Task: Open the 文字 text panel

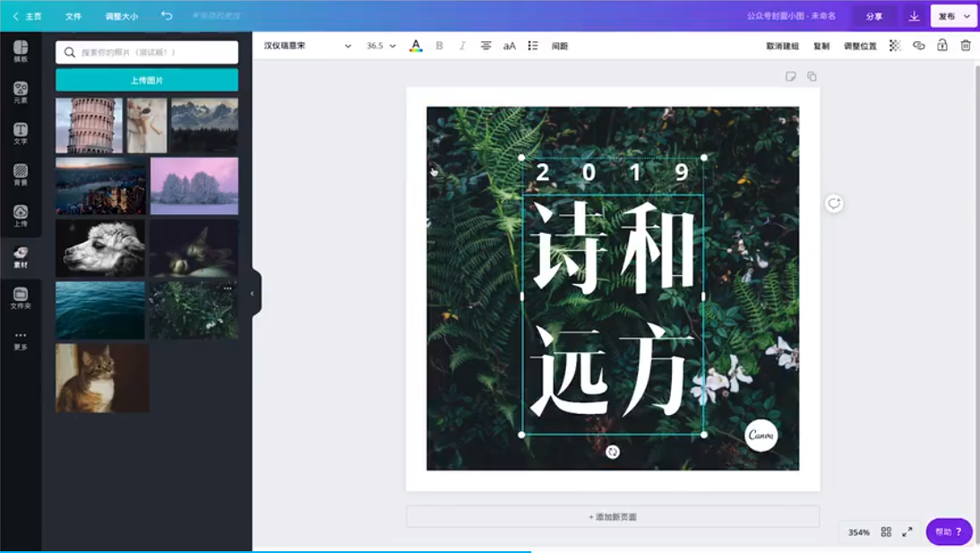Action: (x=21, y=134)
